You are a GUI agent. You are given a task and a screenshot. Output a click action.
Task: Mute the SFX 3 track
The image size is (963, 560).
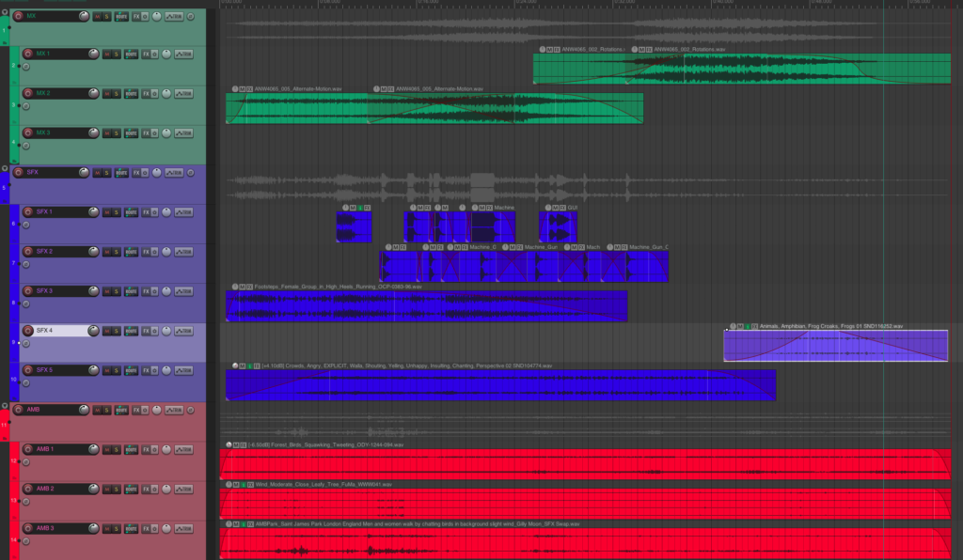106,291
